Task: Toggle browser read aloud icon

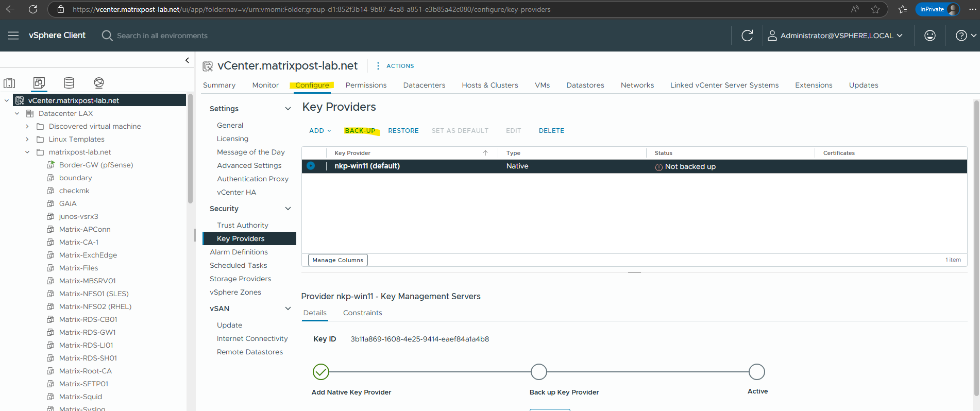Action: (855, 9)
